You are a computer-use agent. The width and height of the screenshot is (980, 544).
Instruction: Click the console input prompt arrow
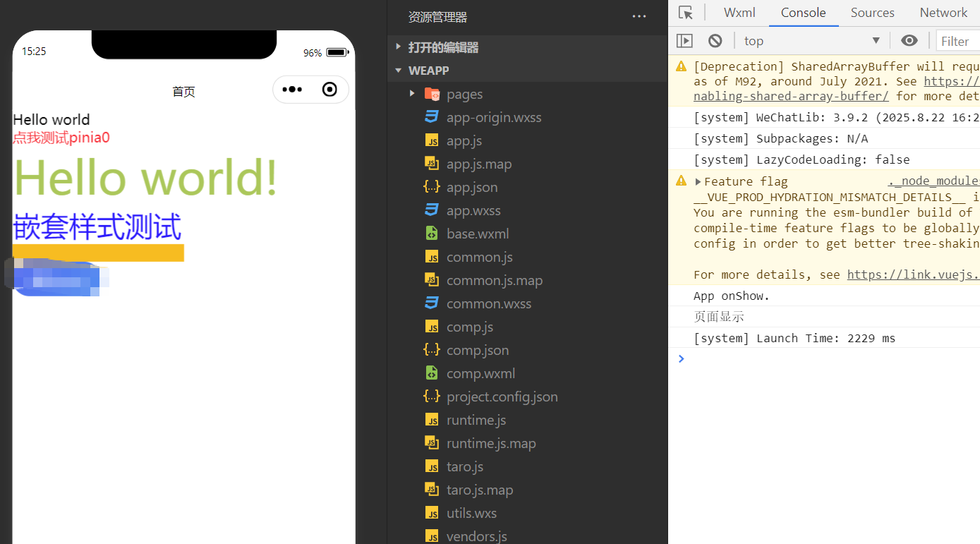pos(681,358)
